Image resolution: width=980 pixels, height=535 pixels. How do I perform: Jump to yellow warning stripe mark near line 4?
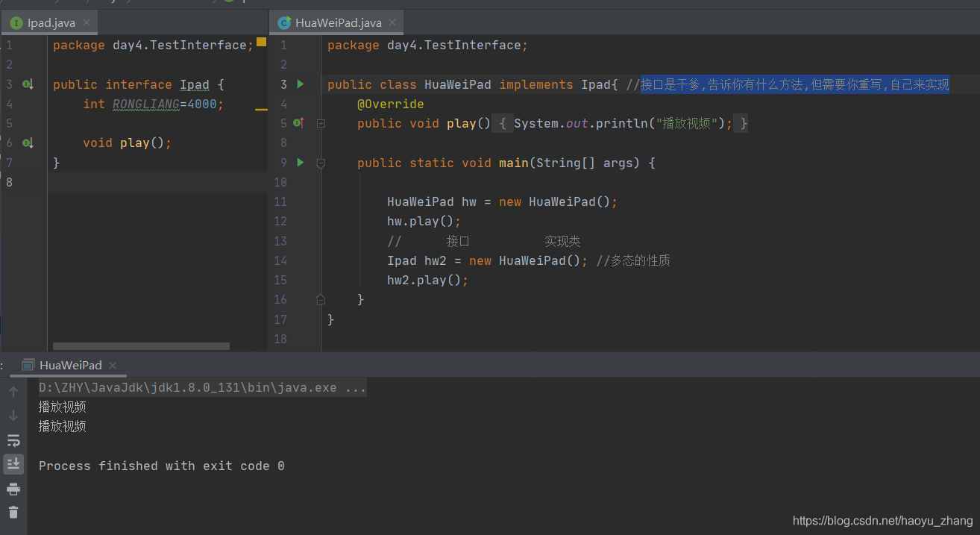pyautogui.click(x=261, y=110)
